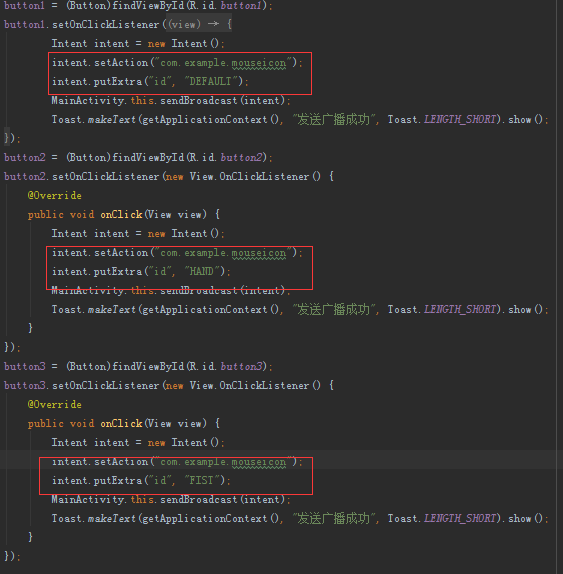563x574 pixels.
Task: Click putExtra on the "DEFAULT" line
Action: pyautogui.click(x=118, y=81)
